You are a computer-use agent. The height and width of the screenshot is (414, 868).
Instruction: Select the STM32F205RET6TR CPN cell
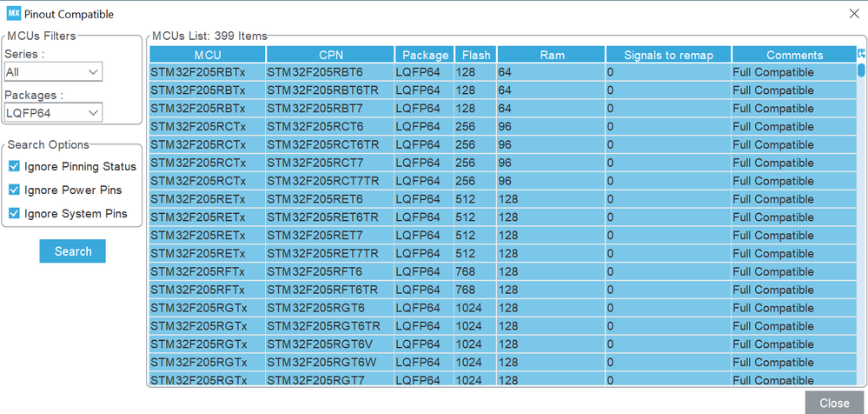pyautogui.click(x=330, y=217)
